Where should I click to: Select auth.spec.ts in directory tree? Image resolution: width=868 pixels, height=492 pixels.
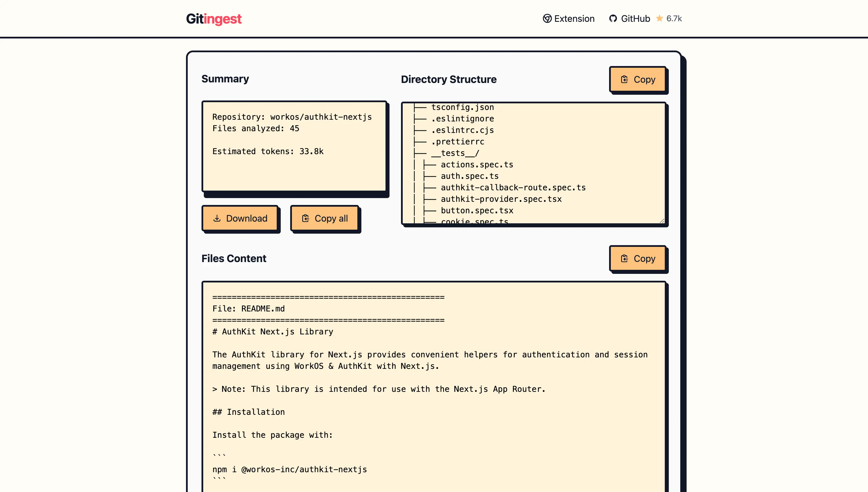[x=470, y=176]
